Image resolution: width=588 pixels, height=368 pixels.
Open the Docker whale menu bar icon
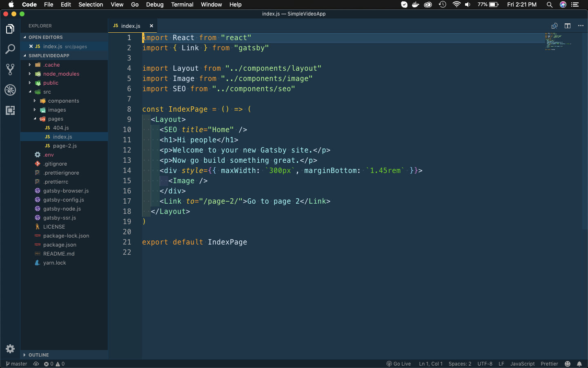(x=416, y=4)
